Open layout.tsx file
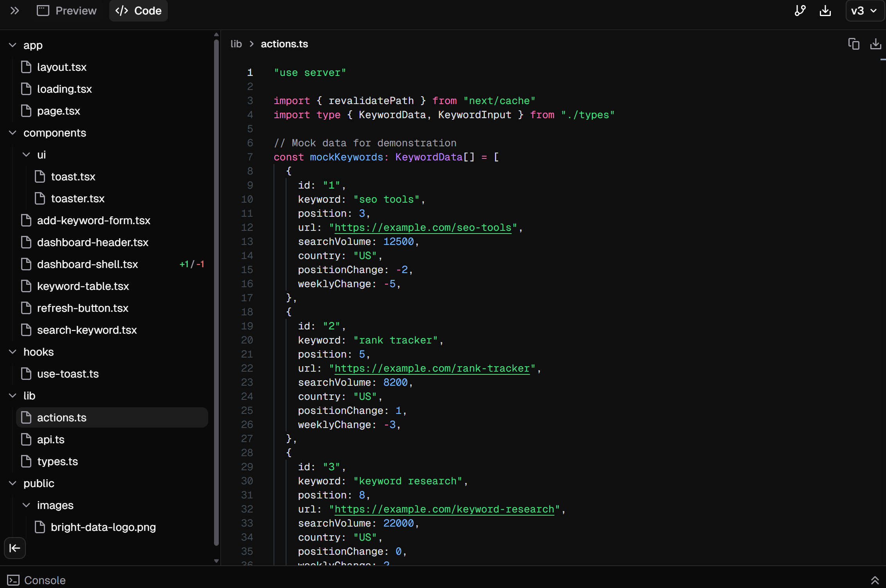 [112, 67]
